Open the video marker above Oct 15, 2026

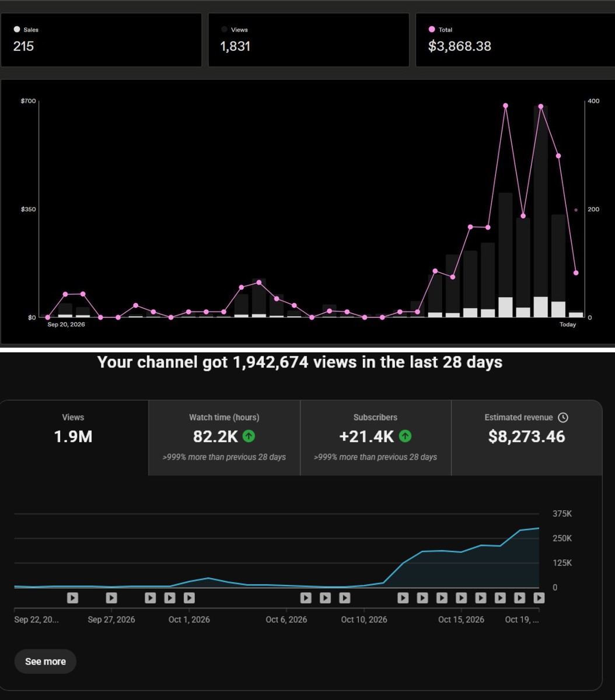tap(461, 598)
